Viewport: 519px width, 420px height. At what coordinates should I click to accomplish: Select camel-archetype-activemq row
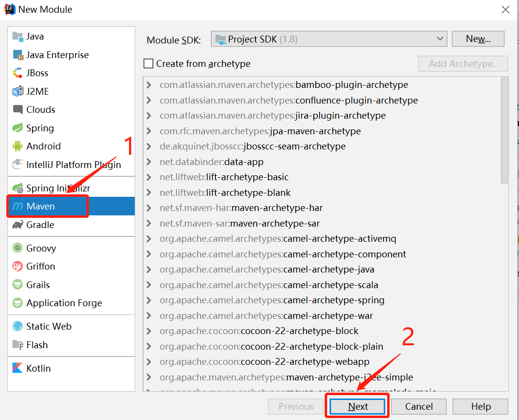coord(322,239)
